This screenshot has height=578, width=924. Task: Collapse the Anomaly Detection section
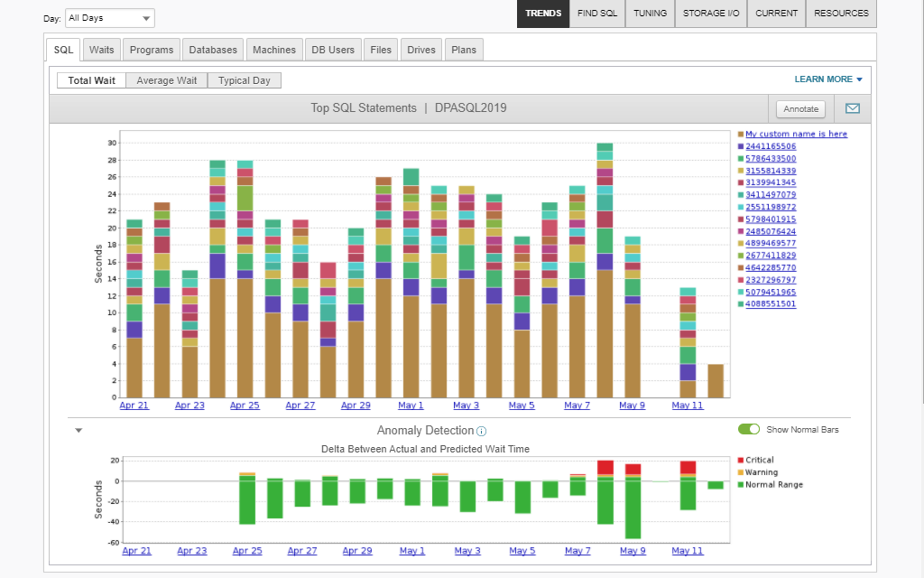(78, 431)
